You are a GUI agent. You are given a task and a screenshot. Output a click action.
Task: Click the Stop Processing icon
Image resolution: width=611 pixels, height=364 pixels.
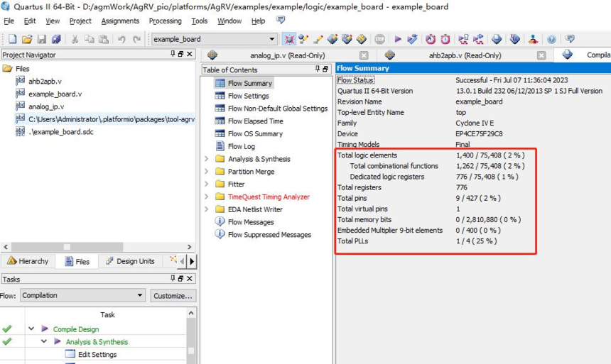379,39
